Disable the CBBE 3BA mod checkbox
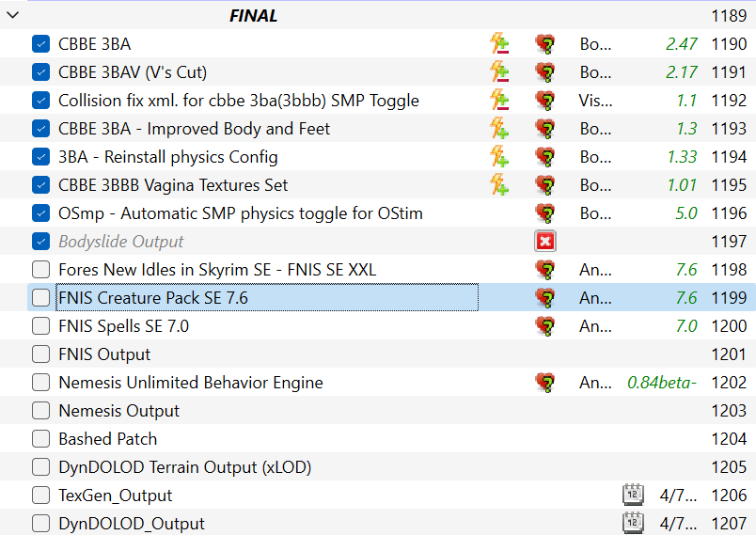756x535 pixels. pyautogui.click(x=41, y=44)
